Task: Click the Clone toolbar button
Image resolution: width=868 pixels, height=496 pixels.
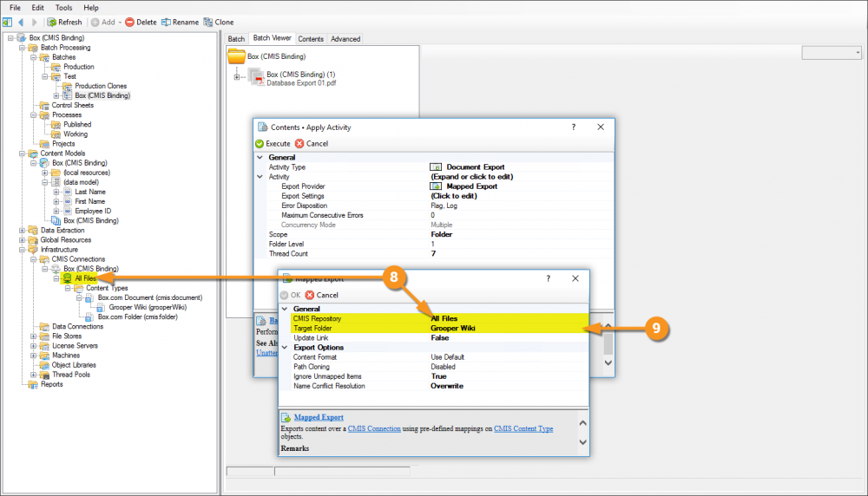Action: click(219, 23)
